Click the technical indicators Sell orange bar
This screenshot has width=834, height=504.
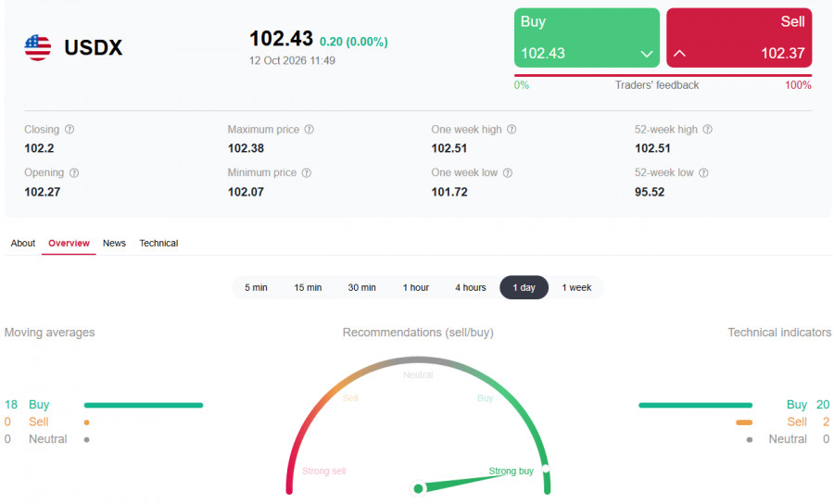coord(744,422)
